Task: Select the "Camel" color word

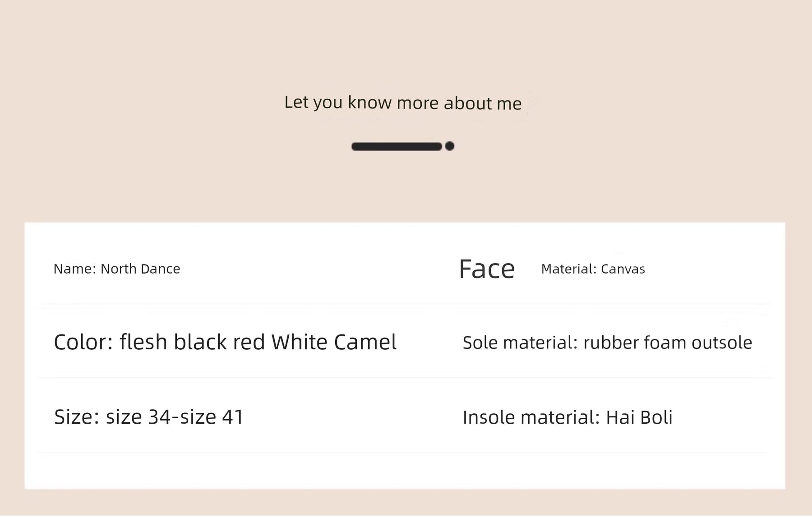Action: click(365, 342)
